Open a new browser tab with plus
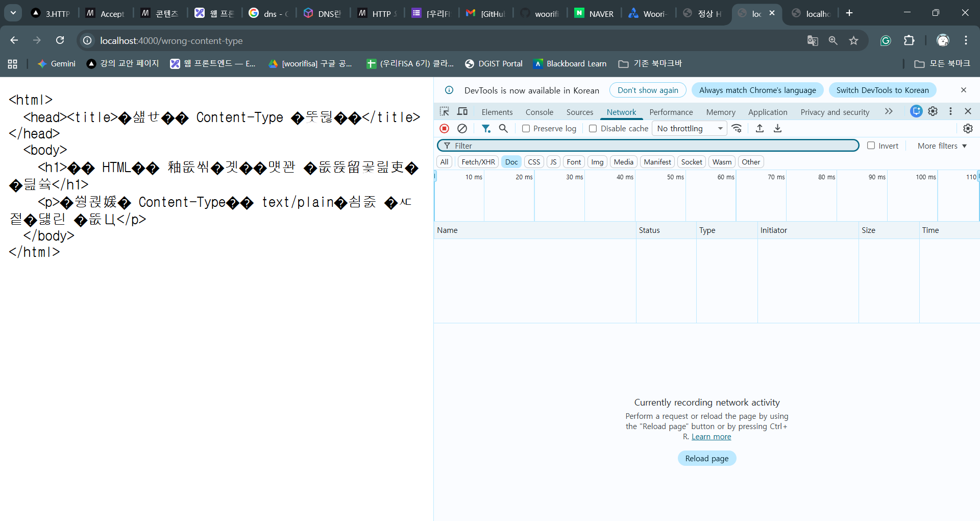The width and height of the screenshot is (980, 521). coord(849,13)
